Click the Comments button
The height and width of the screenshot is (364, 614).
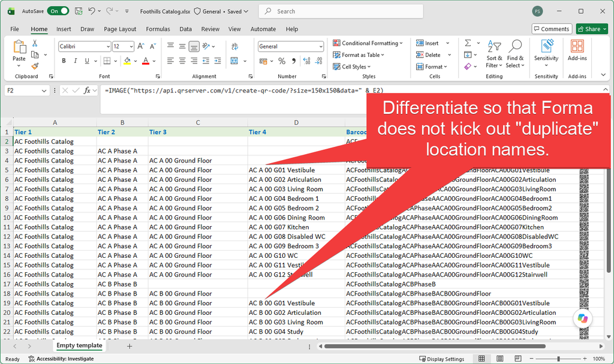point(552,29)
